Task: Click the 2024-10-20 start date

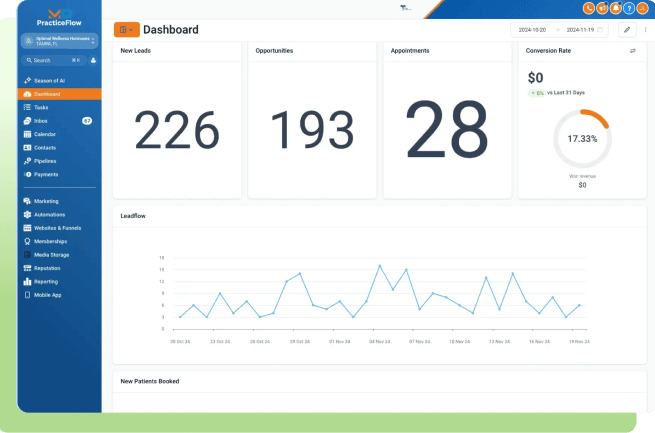Action: pyautogui.click(x=532, y=30)
